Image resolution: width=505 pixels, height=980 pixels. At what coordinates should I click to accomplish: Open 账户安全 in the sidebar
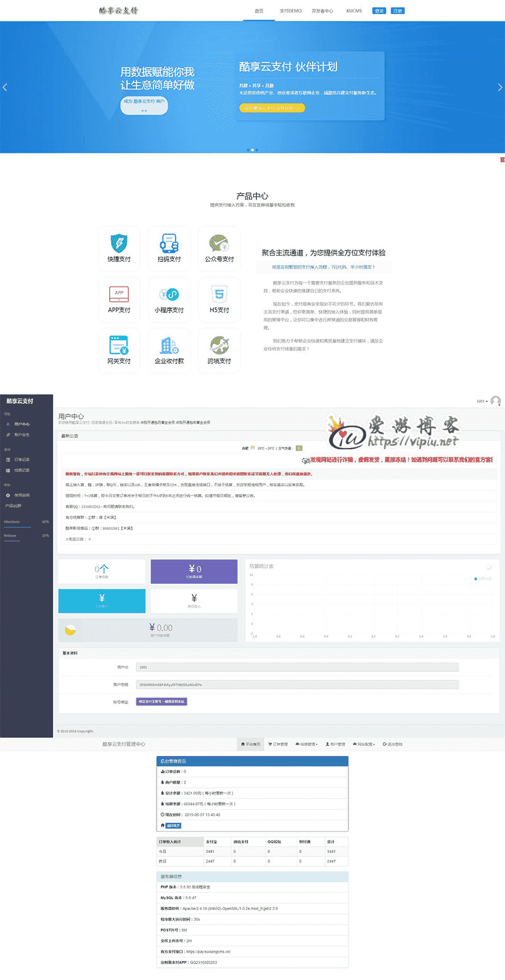(x=22, y=435)
